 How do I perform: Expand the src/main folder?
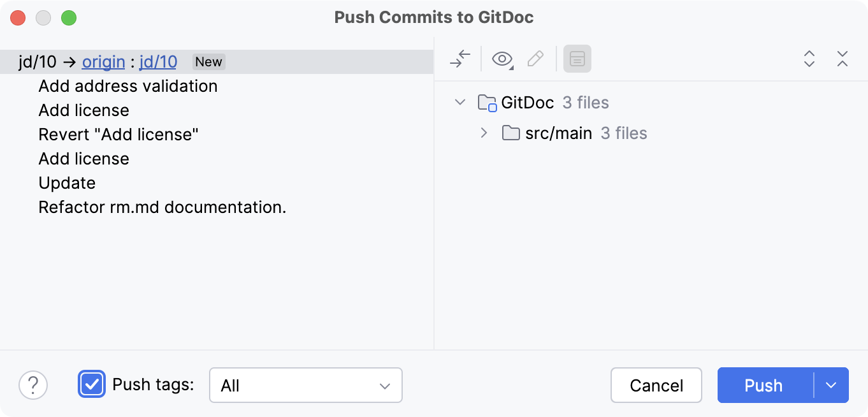tap(484, 133)
